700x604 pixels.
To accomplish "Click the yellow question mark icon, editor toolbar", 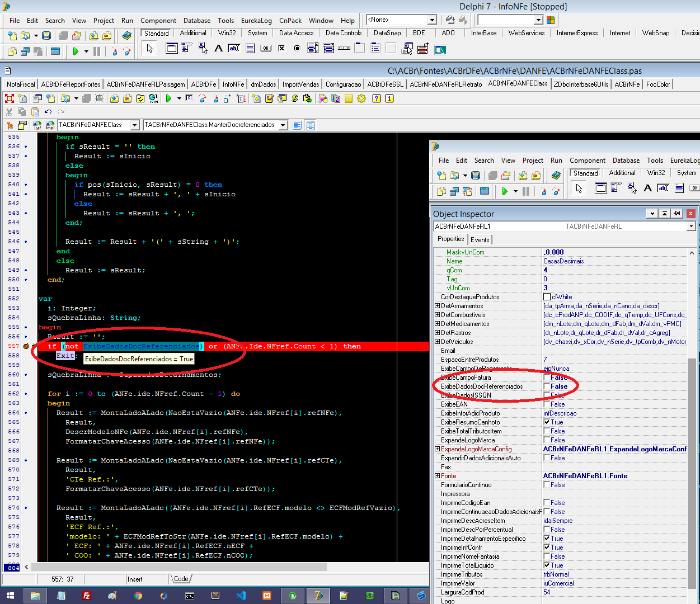I will (x=376, y=98).
